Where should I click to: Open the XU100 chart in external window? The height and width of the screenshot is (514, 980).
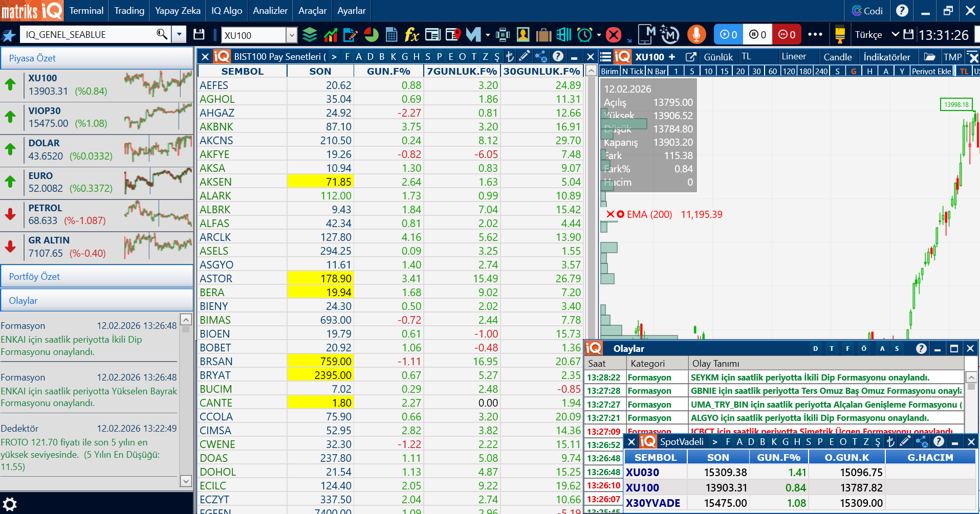pos(691,57)
